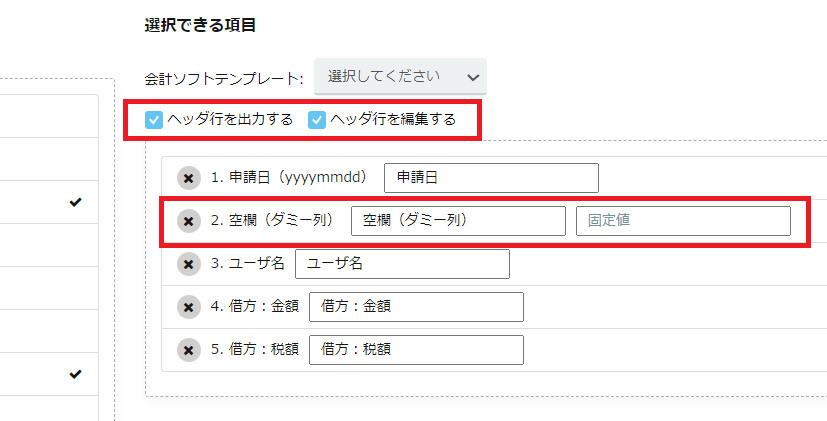
Task: Delete the 3. ユーザ名 row via X icon
Action: (189, 264)
